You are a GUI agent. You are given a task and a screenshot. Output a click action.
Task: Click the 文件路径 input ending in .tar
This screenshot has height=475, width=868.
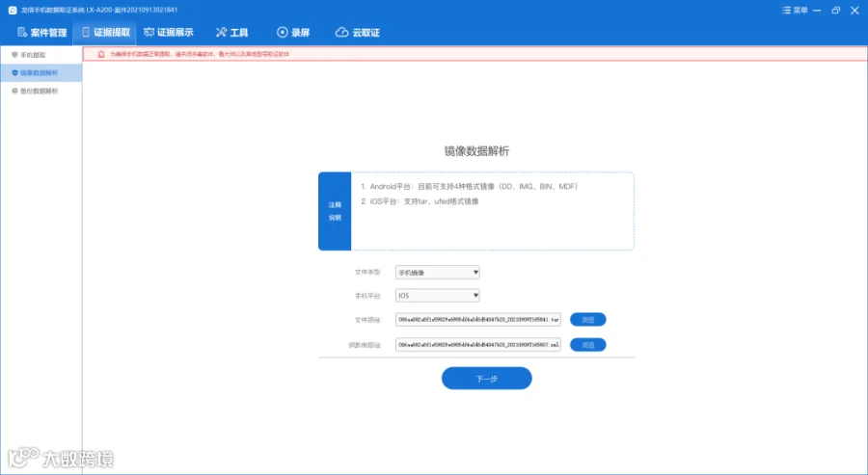pyautogui.click(x=477, y=320)
